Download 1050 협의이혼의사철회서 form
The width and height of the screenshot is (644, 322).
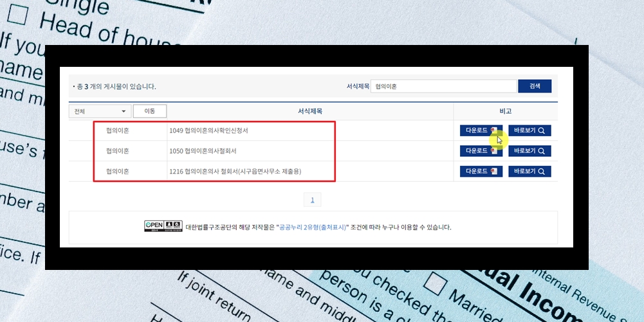pos(481,151)
